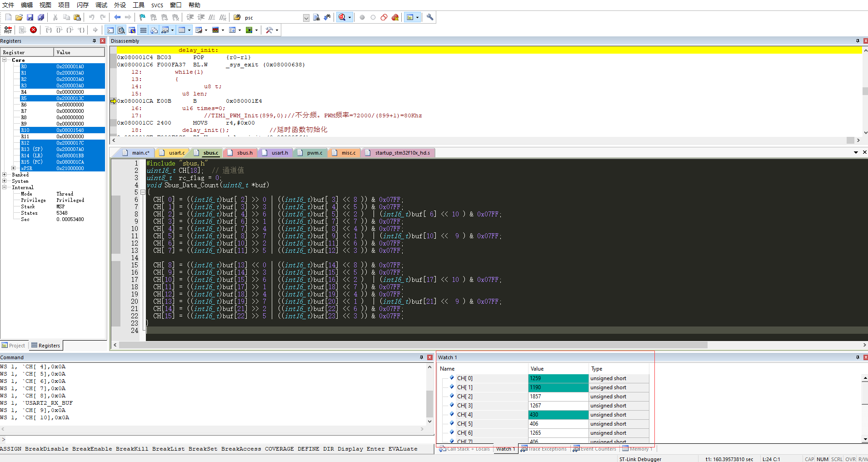Screen dimensions: 868x462
Task: Click the Find document icon beside search box
Action: tap(316, 17)
